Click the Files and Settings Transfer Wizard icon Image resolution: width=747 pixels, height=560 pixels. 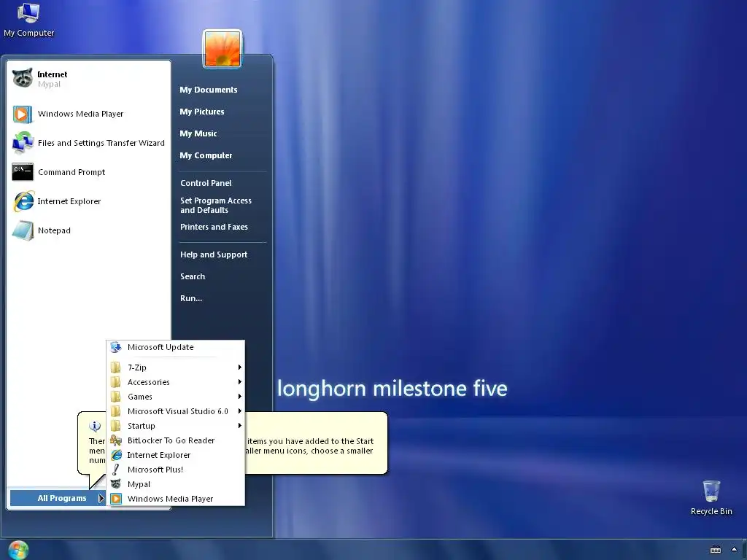point(23,143)
